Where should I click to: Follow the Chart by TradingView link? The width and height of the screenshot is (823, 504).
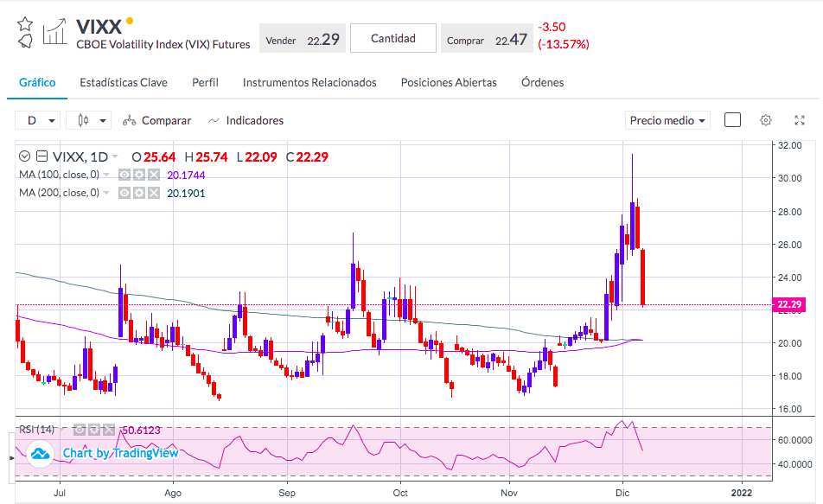pyautogui.click(x=120, y=452)
